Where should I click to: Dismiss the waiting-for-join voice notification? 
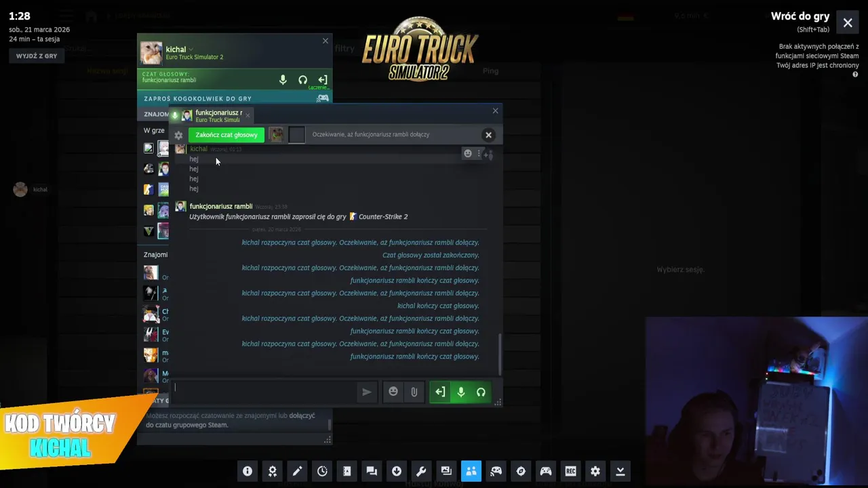pyautogui.click(x=488, y=134)
